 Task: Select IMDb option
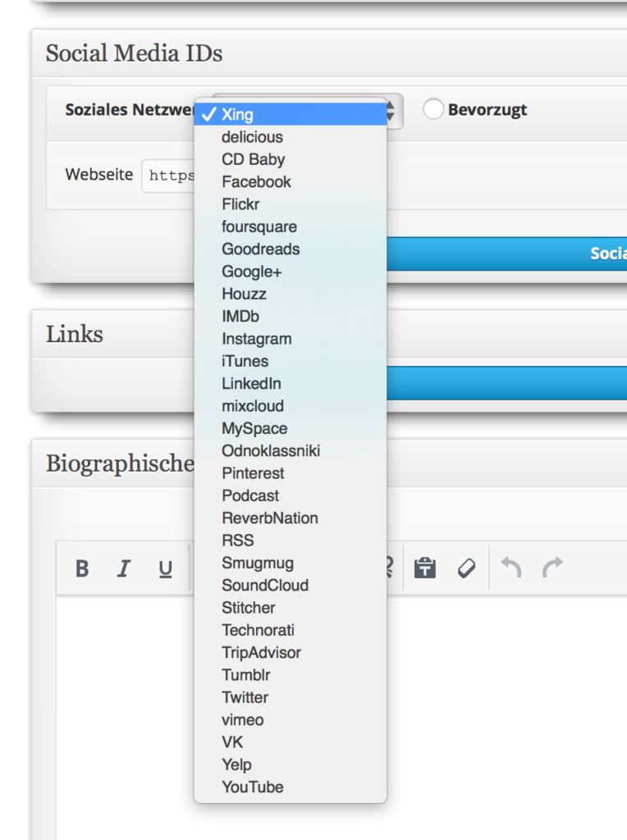click(x=290, y=316)
